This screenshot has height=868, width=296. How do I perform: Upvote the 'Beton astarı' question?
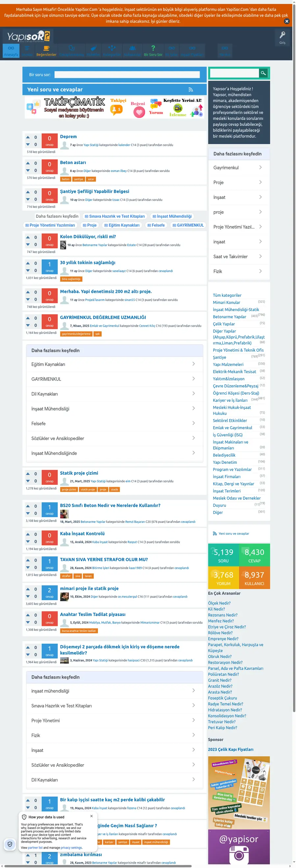tap(28, 163)
